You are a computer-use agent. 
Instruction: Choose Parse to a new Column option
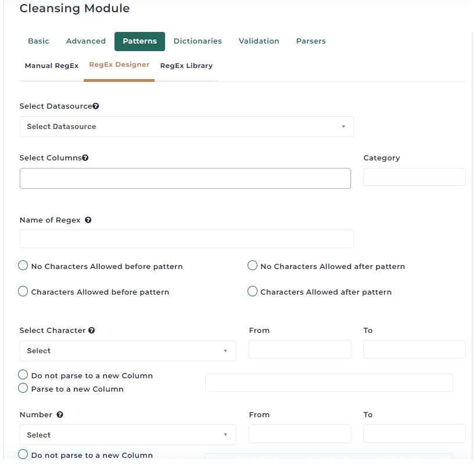tap(23, 388)
